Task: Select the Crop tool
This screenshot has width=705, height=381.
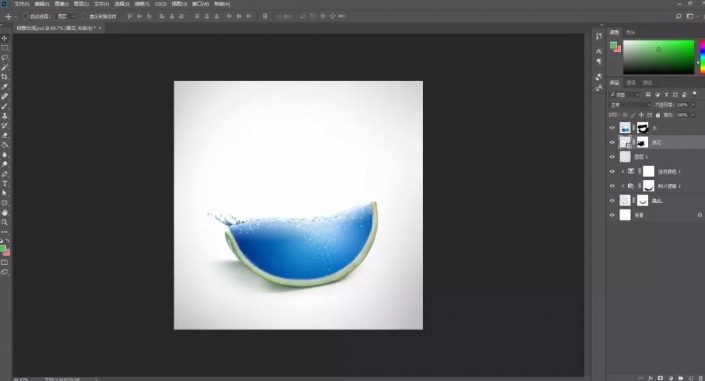Action: coord(4,77)
